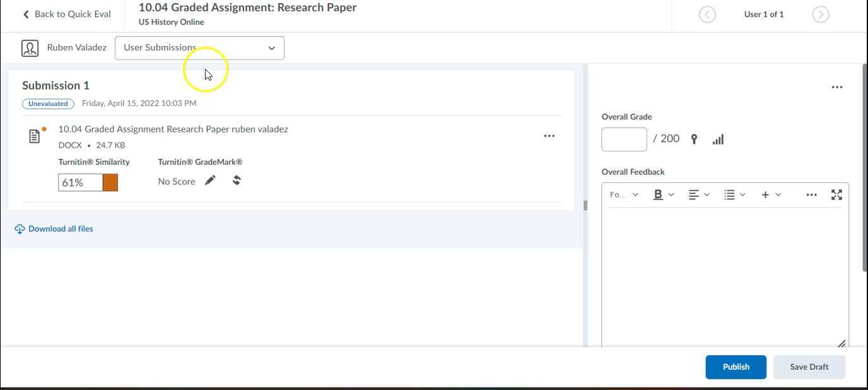The height and width of the screenshot is (390, 868).
Task: Edit the Turnitin GradeMark pencil icon
Action: pos(210,180)
